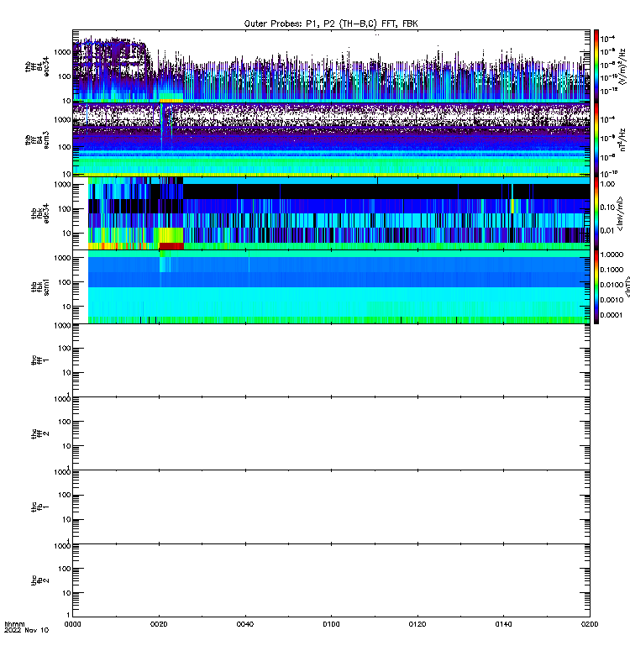Click the 'thc fb 1' panel label
The width and height of the screenshot is (630, 672).
[40, 507]
